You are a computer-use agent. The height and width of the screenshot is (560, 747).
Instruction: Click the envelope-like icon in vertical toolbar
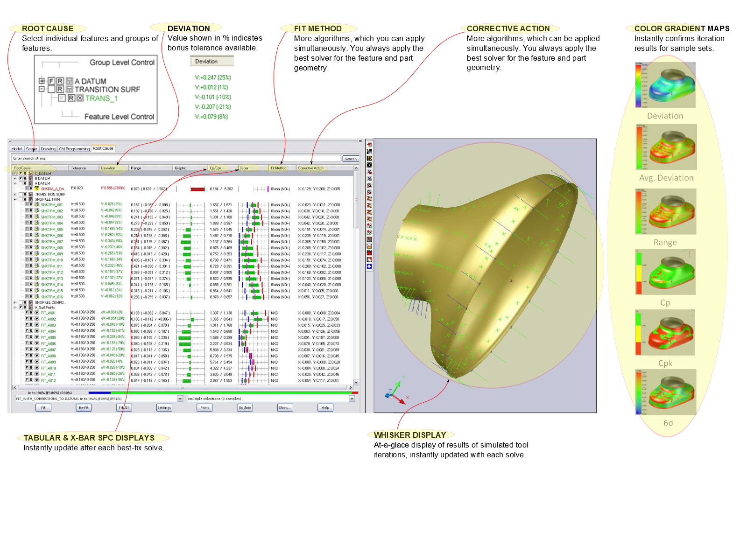pyautogui.click(x=369, y=246)
